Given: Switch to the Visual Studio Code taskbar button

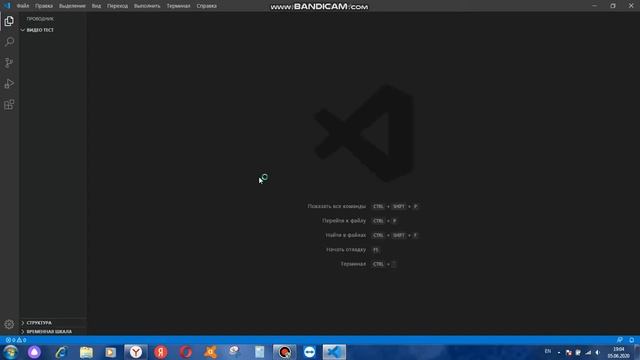Looking at the screenshot, I should [x=334, y=352].
